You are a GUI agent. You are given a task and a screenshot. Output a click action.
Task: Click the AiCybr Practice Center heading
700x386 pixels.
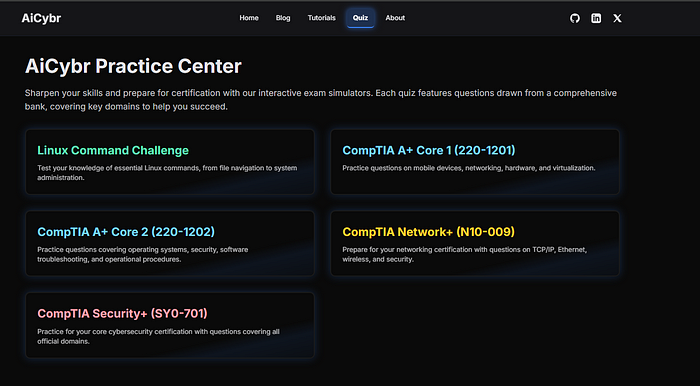(133, 66)
